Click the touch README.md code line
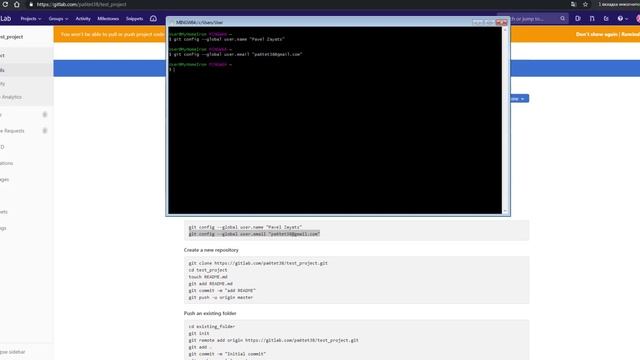The width and height of the screenshot is (640, 360). point(208,277)
